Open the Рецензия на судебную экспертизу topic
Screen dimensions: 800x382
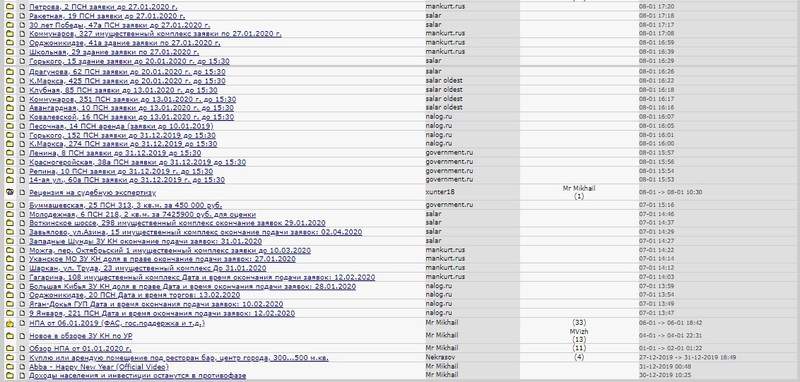(x=92, y=193)
